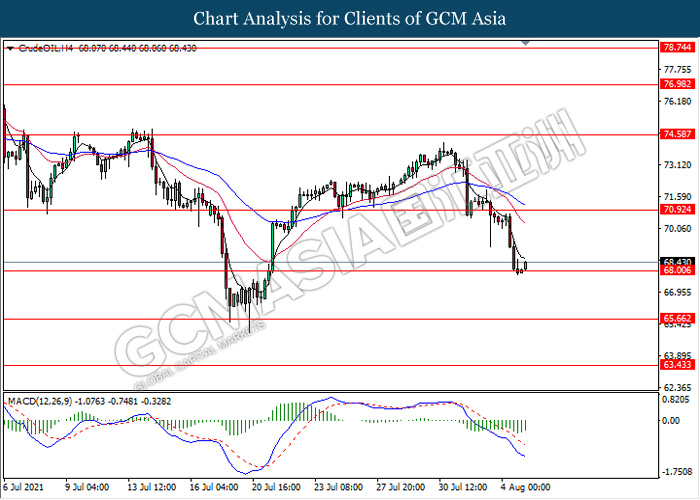700x500 pixels.
Task: Click the 76.982 red price label
Action: point(677,84)
